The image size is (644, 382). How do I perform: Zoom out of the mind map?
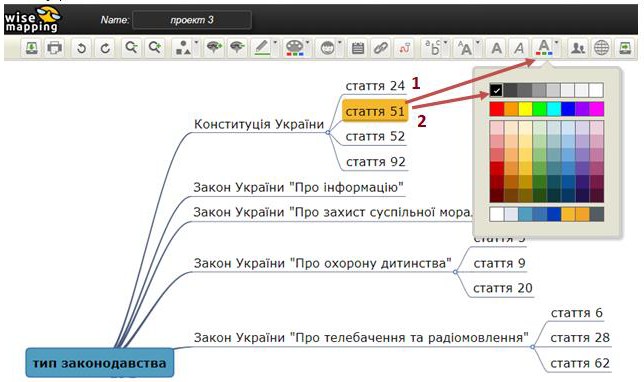(x=131, y=48)
